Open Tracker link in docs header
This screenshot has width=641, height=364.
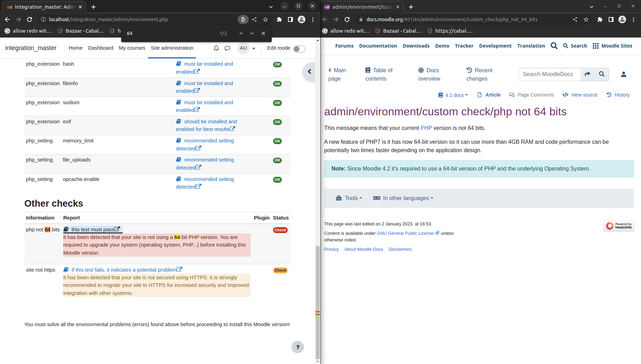click(x=464, y=46)
